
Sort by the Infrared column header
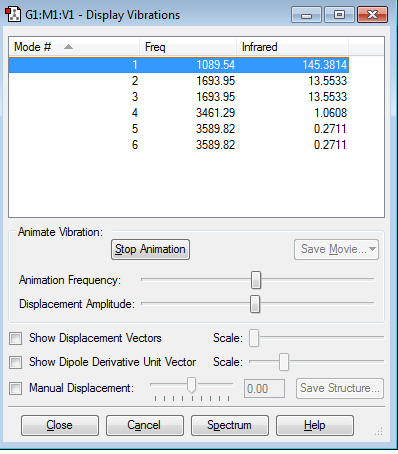(x=292, y=47)
